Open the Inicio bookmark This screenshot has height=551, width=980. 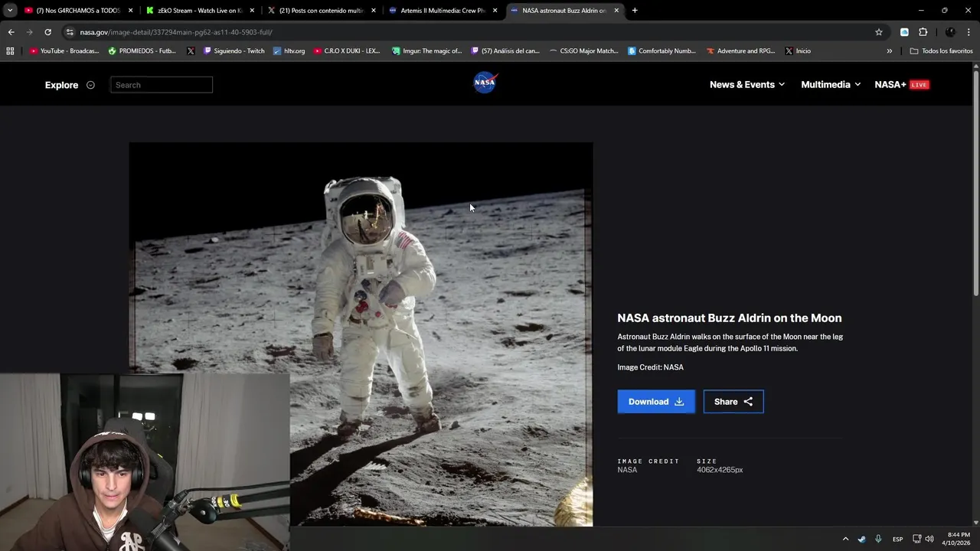pyautogui.click(x=797, y=51)
